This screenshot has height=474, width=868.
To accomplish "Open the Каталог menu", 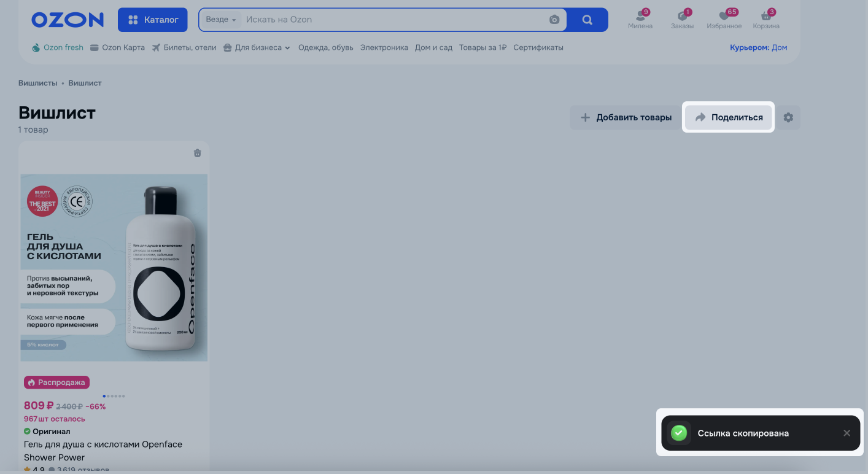I will 153,20.
